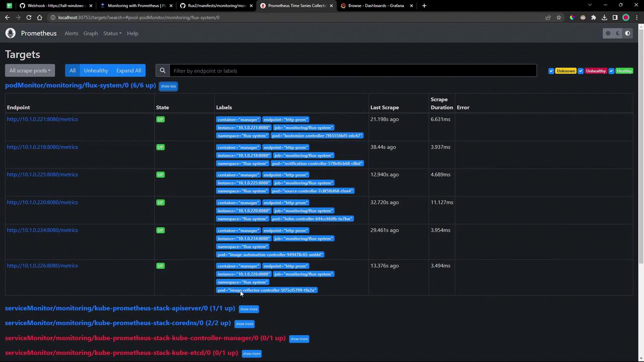Show only Unhealthy targets toggle button

click(96, 71)
